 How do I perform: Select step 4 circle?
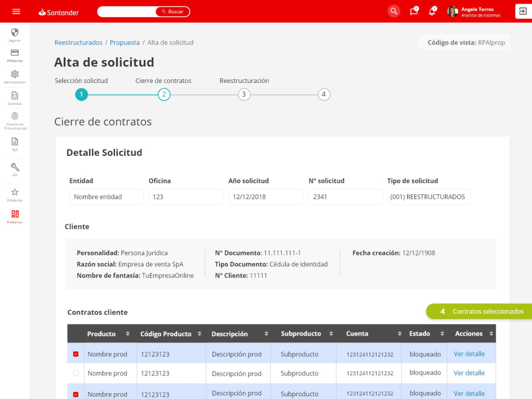(323, 94)
